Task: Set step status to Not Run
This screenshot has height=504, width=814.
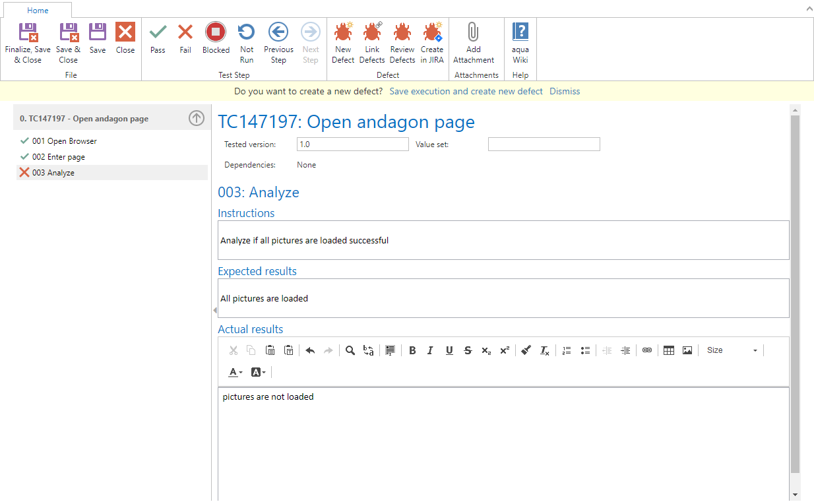Action: 247,33
